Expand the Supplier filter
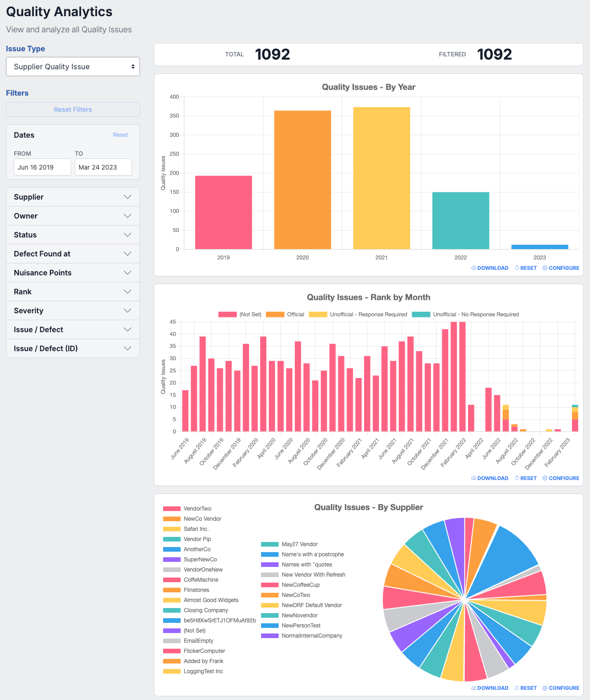This screenshot has height=700, width=590. tap(73, 197)
